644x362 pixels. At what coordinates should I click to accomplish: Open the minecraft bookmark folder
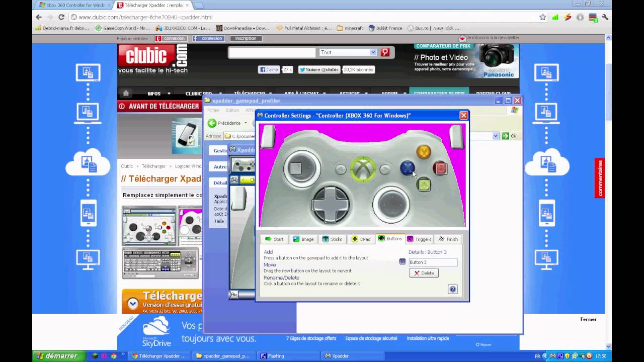click(350, 28)
